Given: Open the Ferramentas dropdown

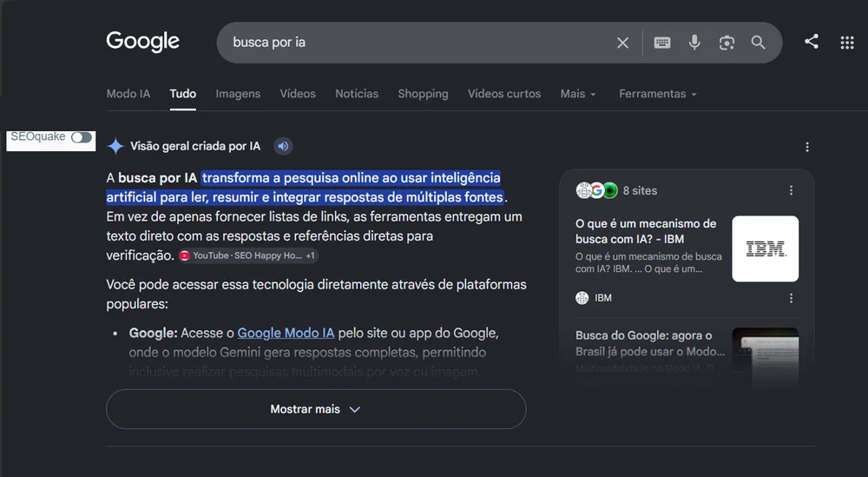Looking at the screenshot, I should [x=658, y=94].
